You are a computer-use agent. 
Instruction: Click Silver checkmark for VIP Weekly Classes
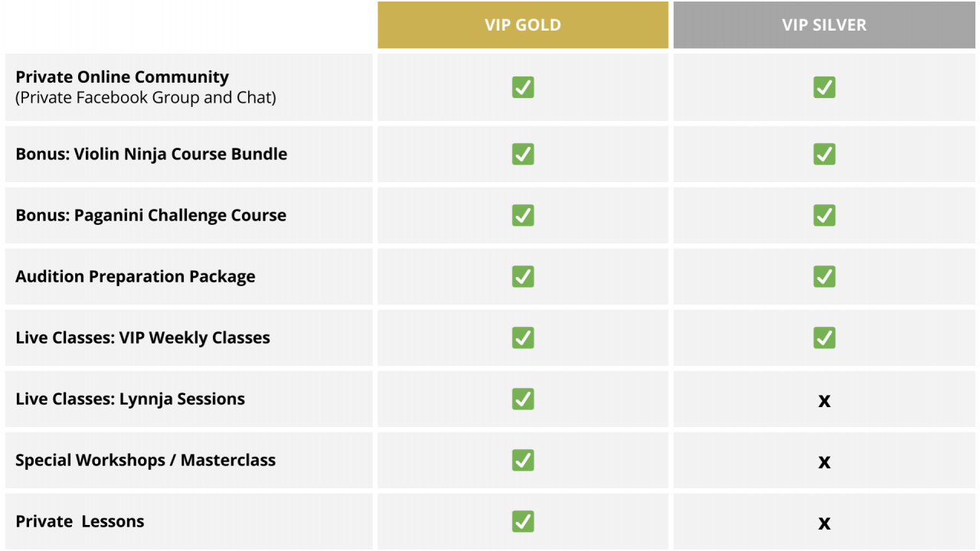pyautogui.click(x=825, y=337)
